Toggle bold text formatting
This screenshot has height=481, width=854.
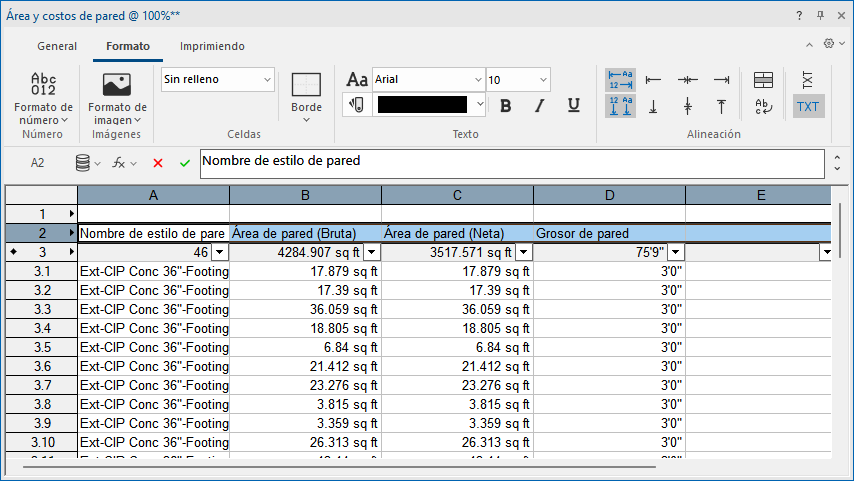(506, 105)
